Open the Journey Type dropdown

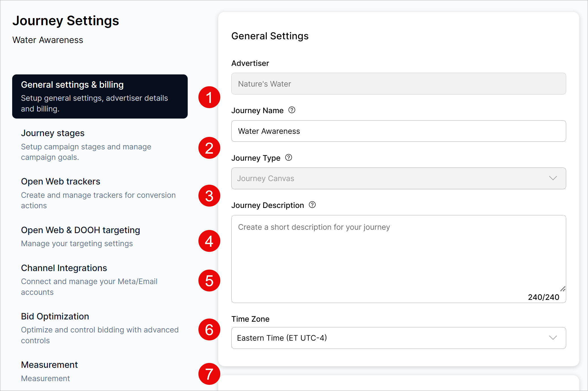398,179
